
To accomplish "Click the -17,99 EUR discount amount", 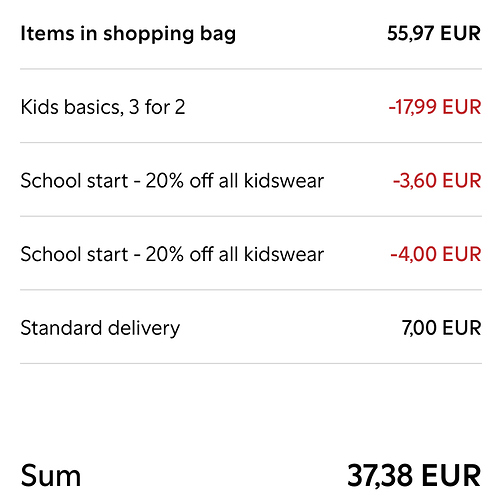I will coord(435,107).
